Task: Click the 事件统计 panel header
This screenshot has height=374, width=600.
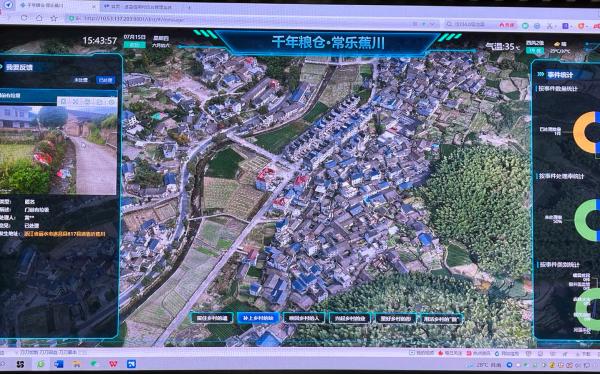Action: (561, 75)
